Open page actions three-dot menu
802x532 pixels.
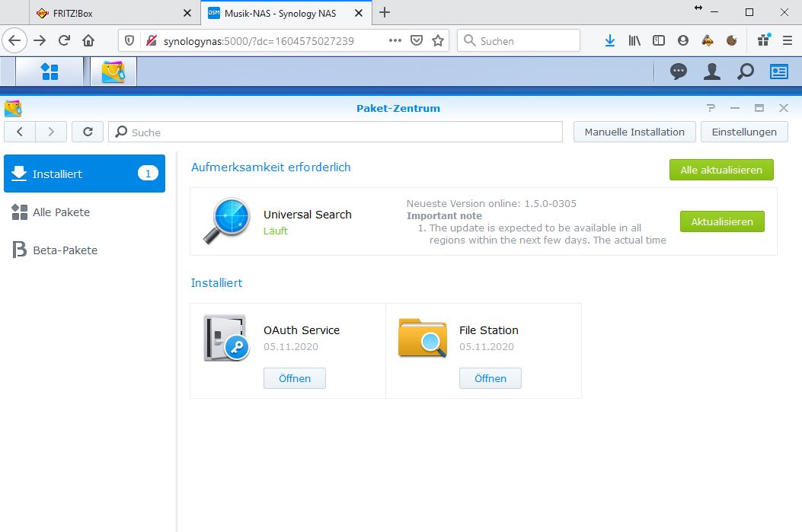[x=395, y=41]
